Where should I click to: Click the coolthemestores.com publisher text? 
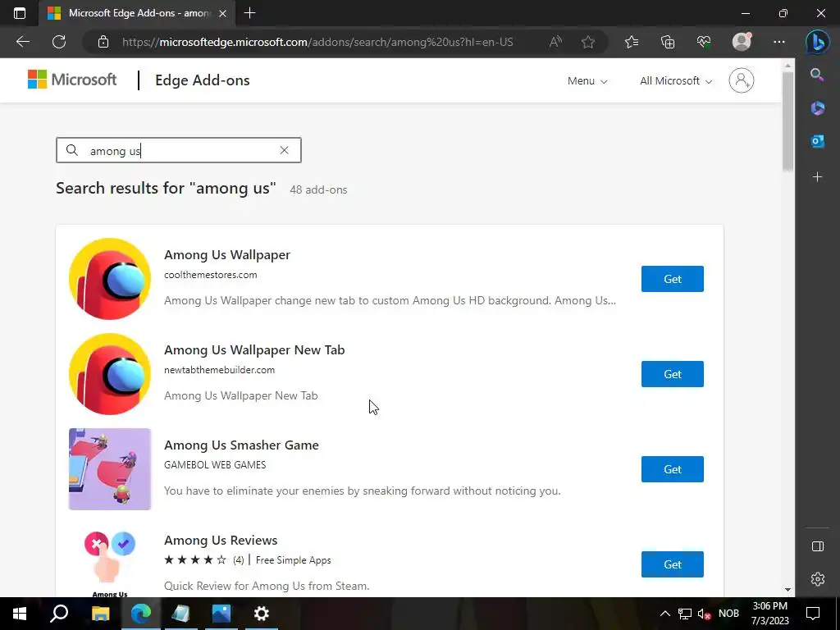211,275
